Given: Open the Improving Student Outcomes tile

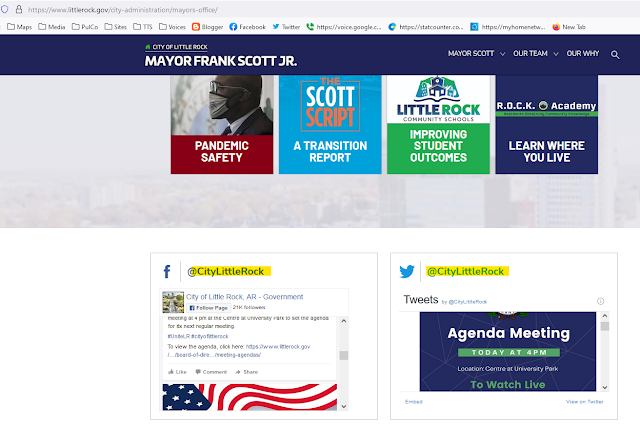Looking at the screenshot, I should pos(438,124).
